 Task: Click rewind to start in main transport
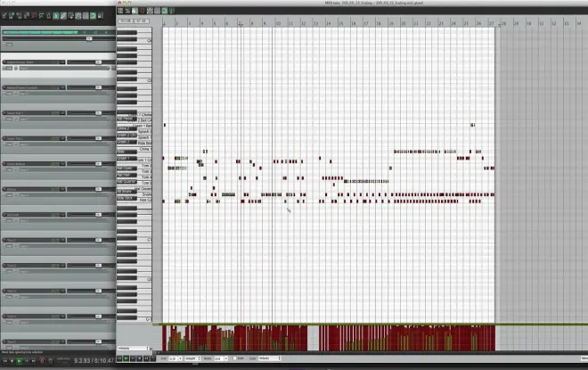click(5, 361)
